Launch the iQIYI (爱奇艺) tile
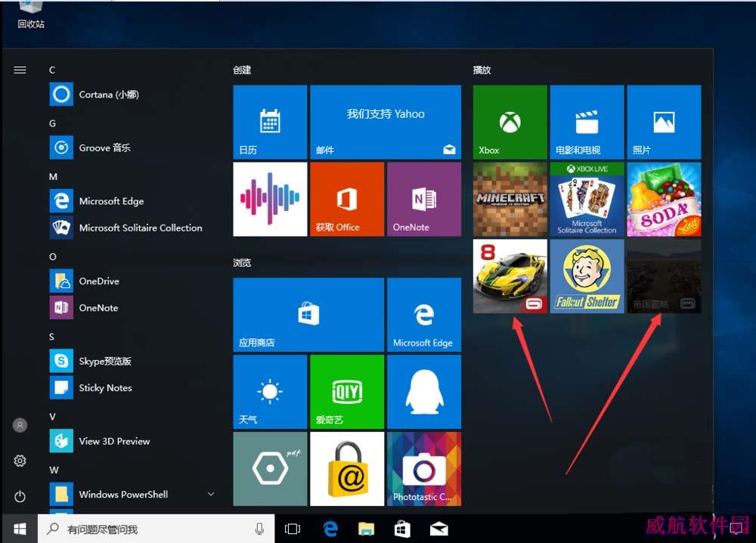 click(347, 392)
